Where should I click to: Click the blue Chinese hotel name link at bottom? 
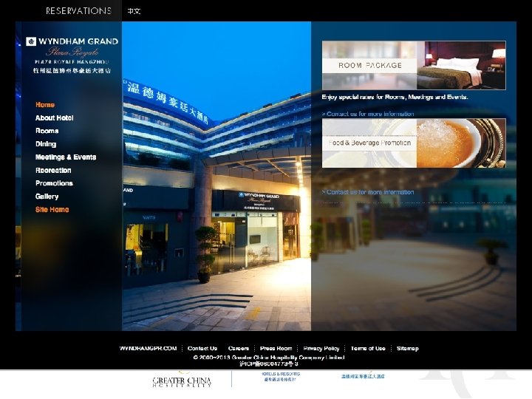coord(363,376)
